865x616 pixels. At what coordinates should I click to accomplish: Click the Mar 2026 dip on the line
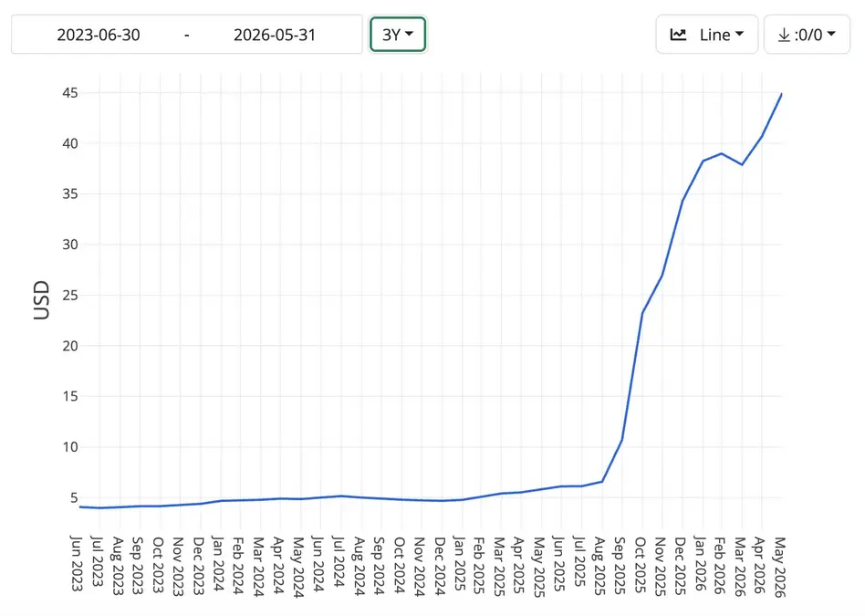[742, 164]
